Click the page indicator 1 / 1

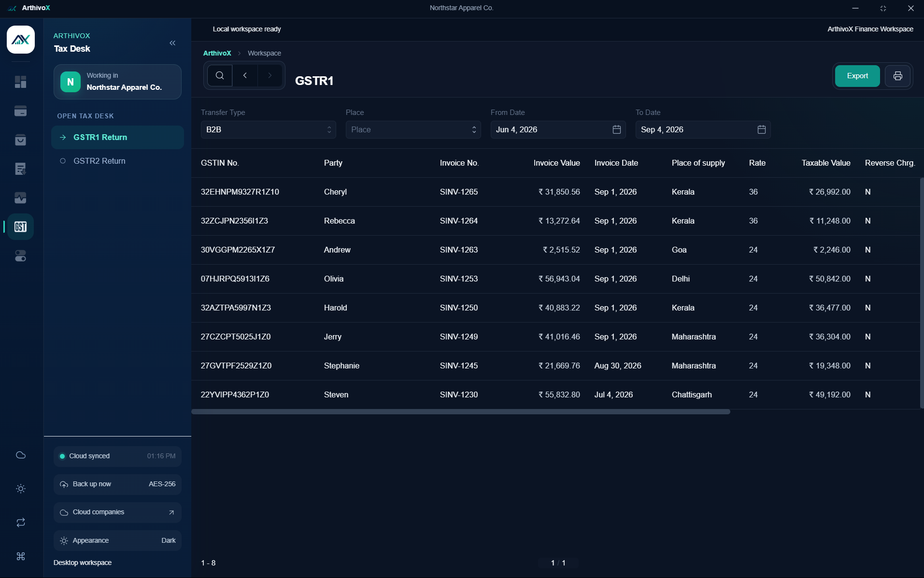pos(558,563)
